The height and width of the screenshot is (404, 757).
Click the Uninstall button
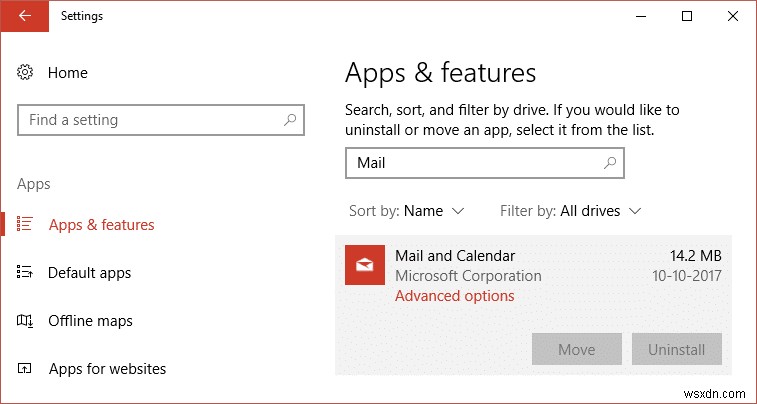click(676, 349)
